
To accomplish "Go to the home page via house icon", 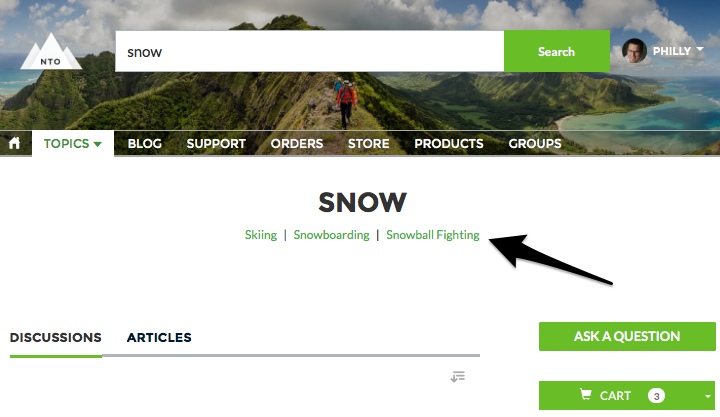I will coord(15,143).
